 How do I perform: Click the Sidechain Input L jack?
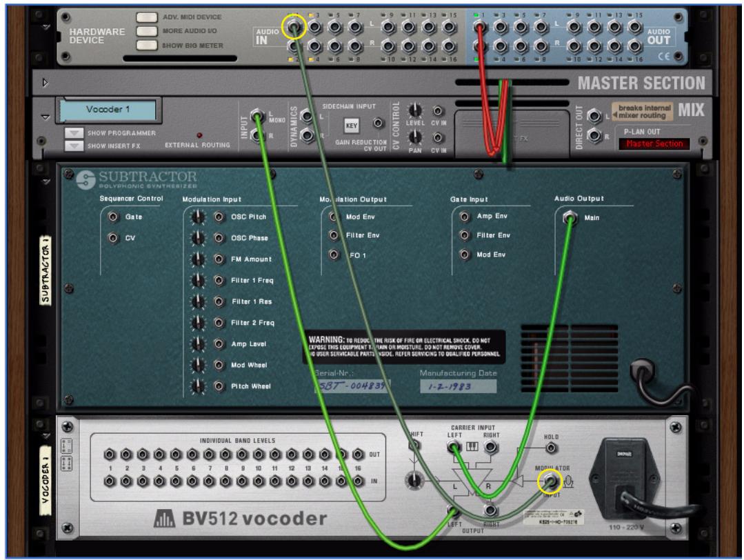pyautogui.click(x=307, y=115)
